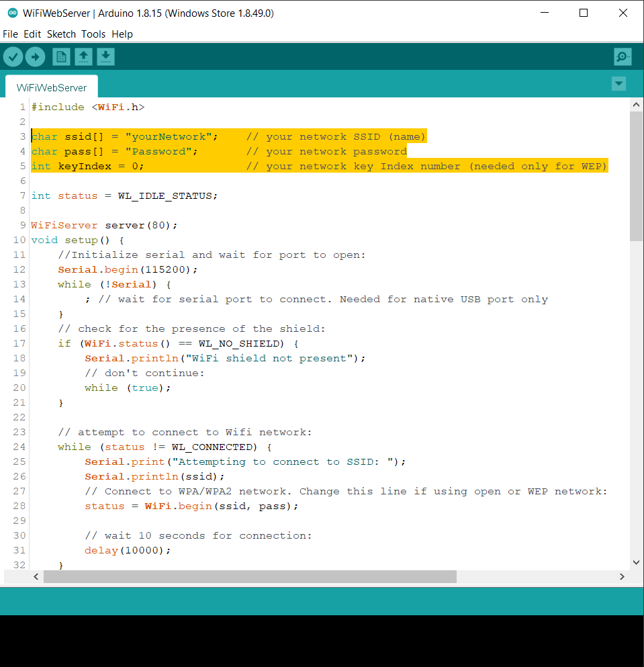
Task: Open the File menu
Action: point(10,34)
